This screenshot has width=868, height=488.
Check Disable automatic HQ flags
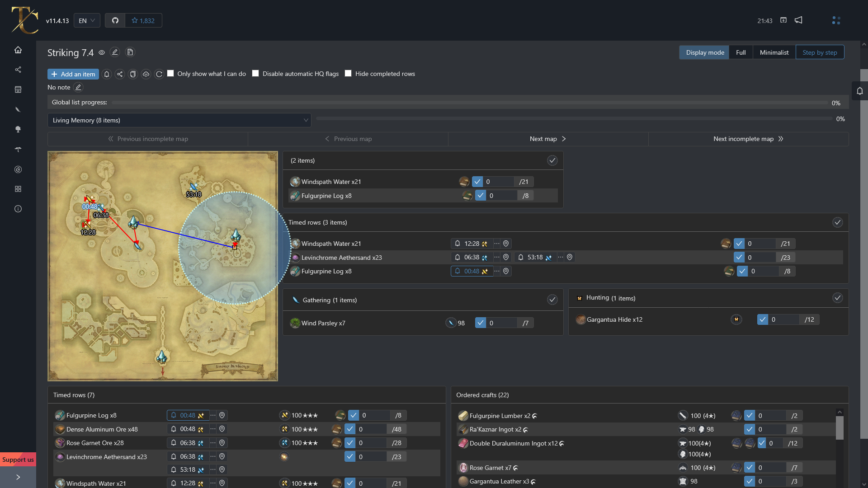pos(255,73)
